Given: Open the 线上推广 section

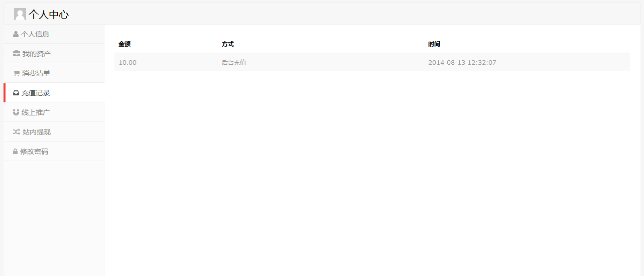Looking at the screenshot, I should click(36, 112).
